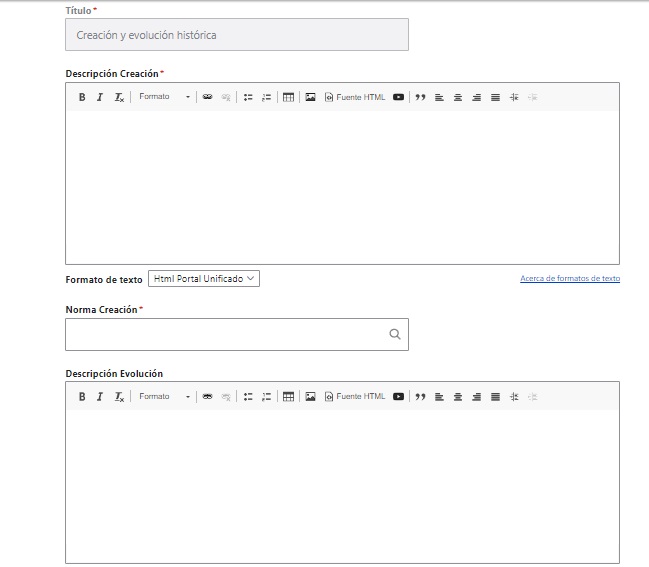
Task: Toggle bold in Descripción Creación toolbar
Action: 82,97
